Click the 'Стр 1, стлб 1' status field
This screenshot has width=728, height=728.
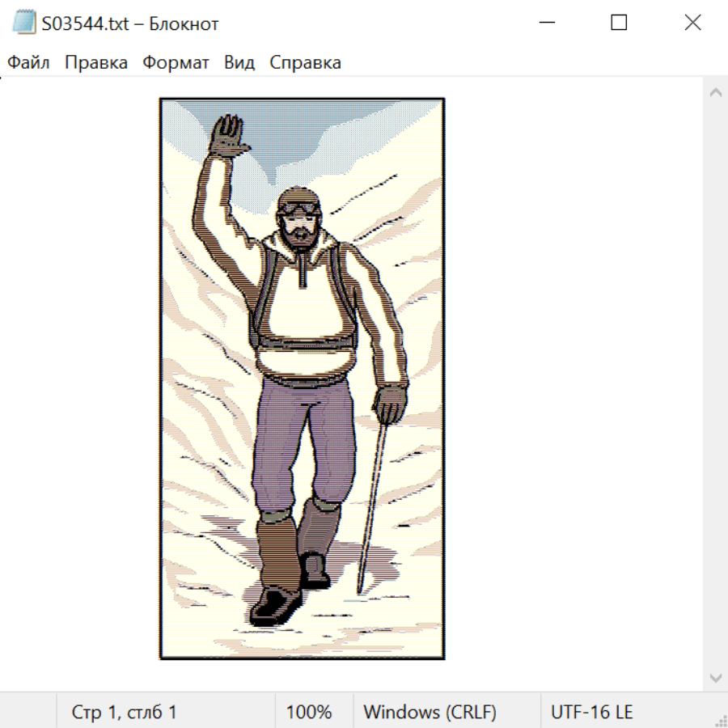[x=125, y=713]
